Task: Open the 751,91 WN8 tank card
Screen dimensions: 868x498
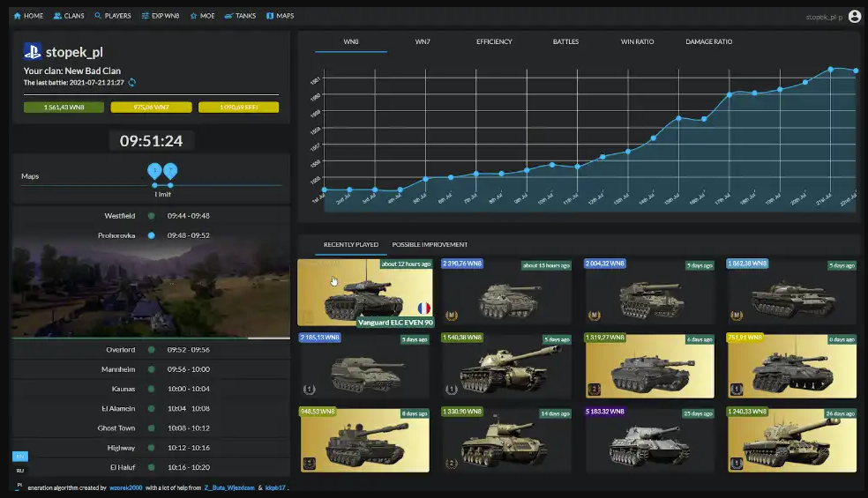Action: (792, 366)
